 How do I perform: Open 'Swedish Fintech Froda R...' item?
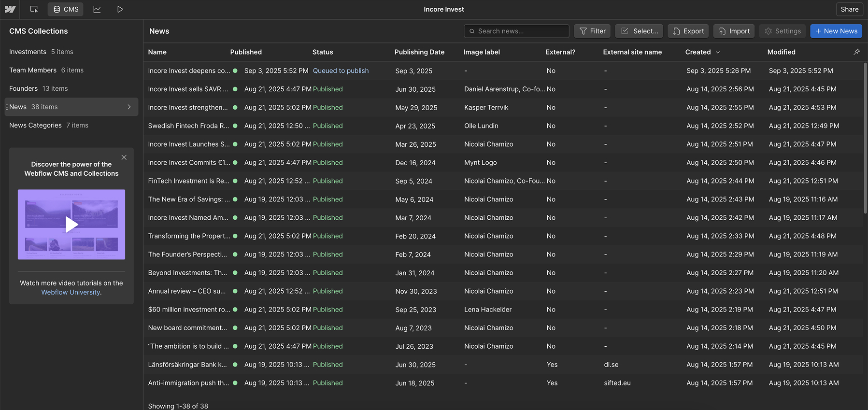click(188, 126)
